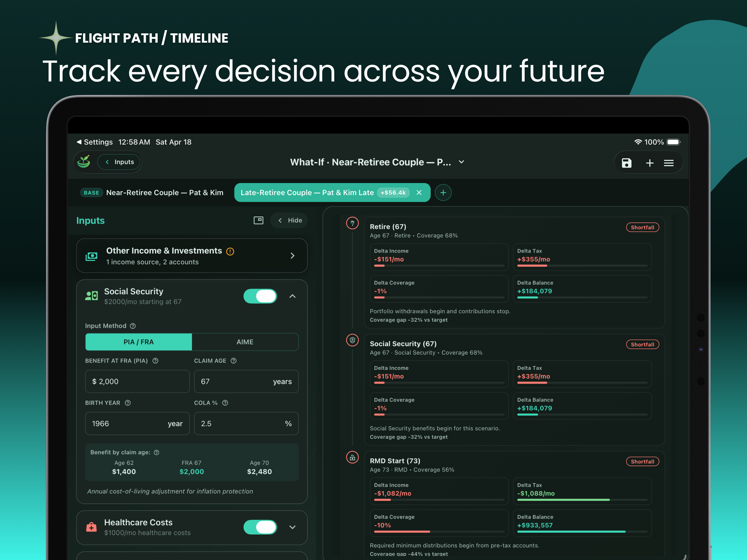Show help for Benefit at FRA (PIA)
Screen dimensions: 747x560
pyautogui.click(x=155, y=361)
